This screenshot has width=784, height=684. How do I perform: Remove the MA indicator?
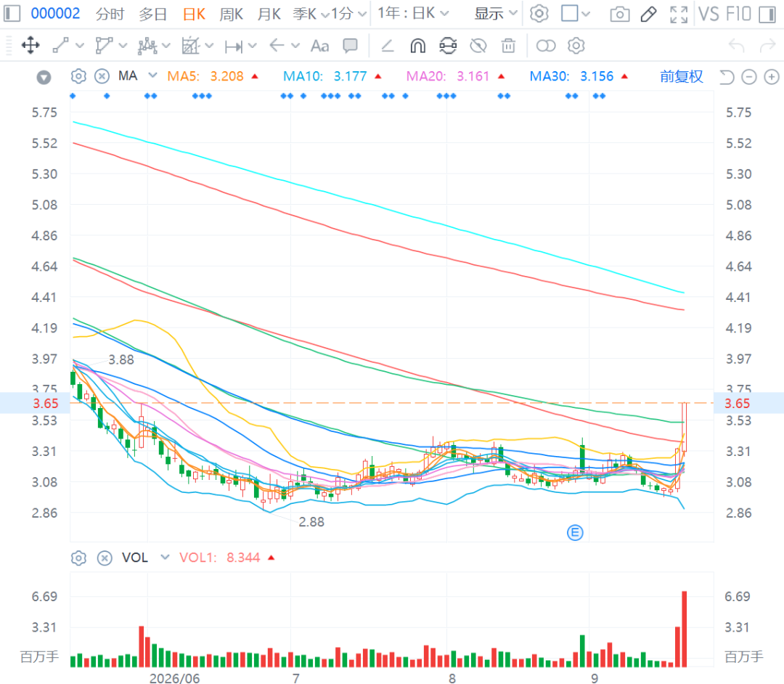point(102,76)
